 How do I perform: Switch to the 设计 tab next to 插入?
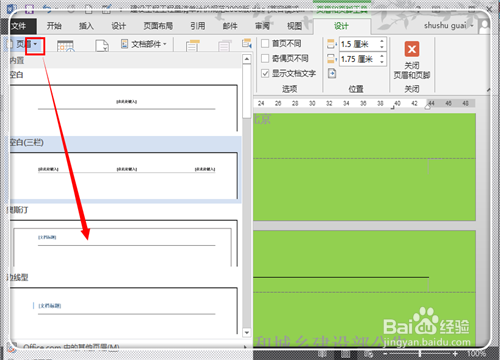click(x=118, y=26)
